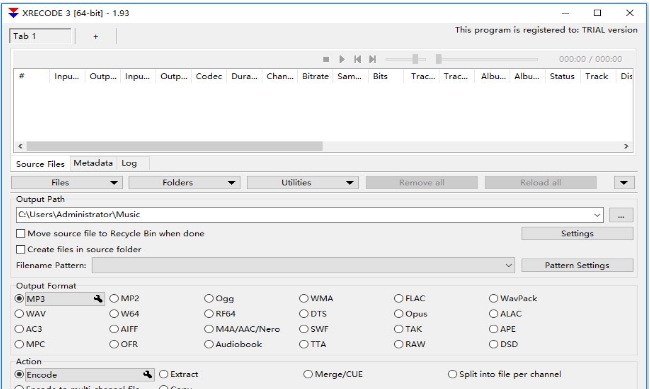The width and height of the screenshot is (650, 389).
Task: Click the play icon
Action: point(342,59)
